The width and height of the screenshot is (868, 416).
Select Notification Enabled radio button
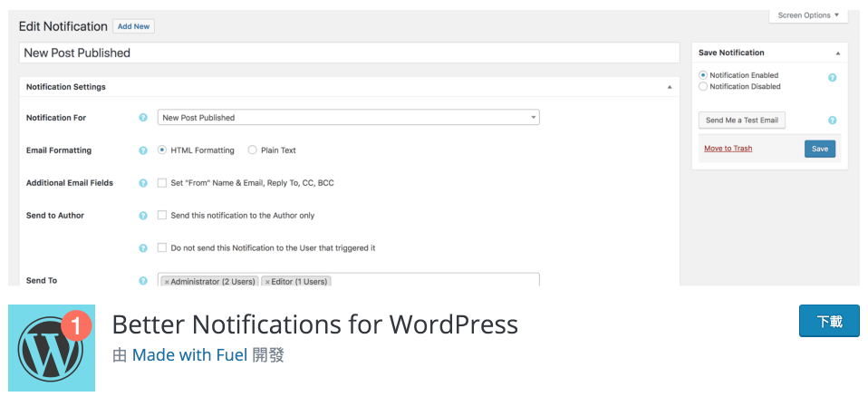[x=703, y=75]
